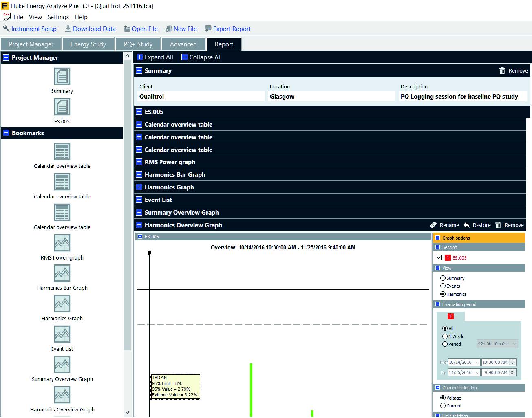This screenshot has height=418, width=532.
Task: Open the From date 10/14/2016 dropdown
Action: click(x=477, y=362)
